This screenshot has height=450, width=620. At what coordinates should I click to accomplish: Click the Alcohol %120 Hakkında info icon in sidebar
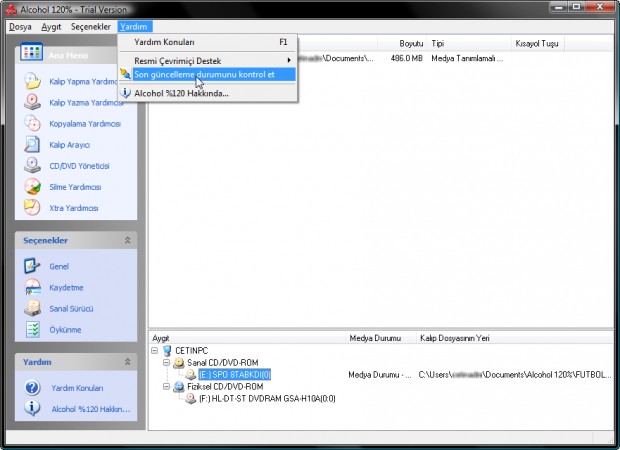(32, 408)
